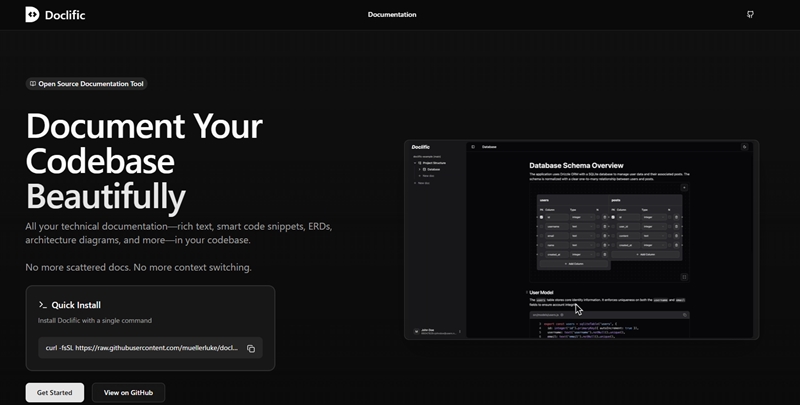Click the sidebar toggle icon beside Database
Viewport: 800px width, 405px height.
[473, 147]
